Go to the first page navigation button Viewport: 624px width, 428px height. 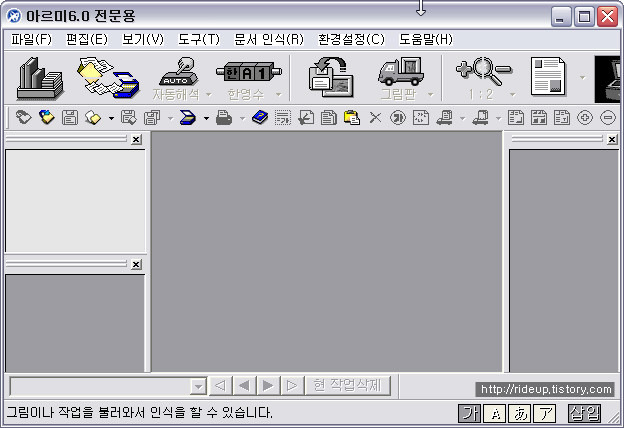point(220,385)
